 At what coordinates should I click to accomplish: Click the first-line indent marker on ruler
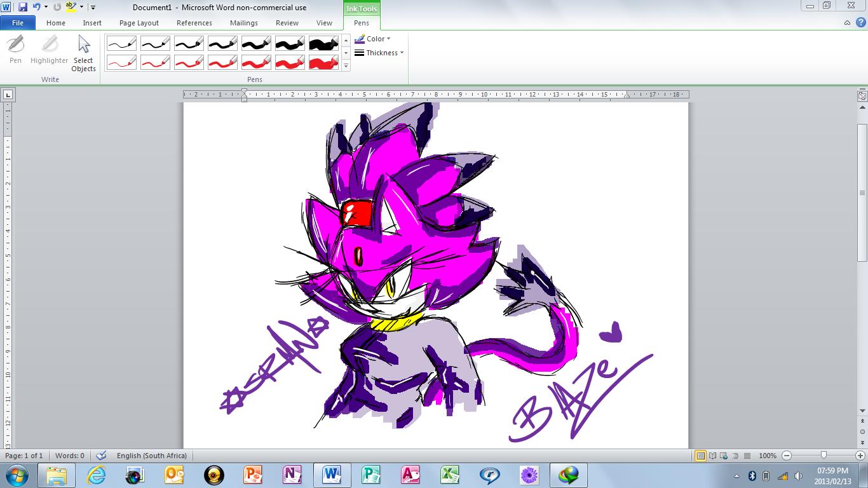245,91
